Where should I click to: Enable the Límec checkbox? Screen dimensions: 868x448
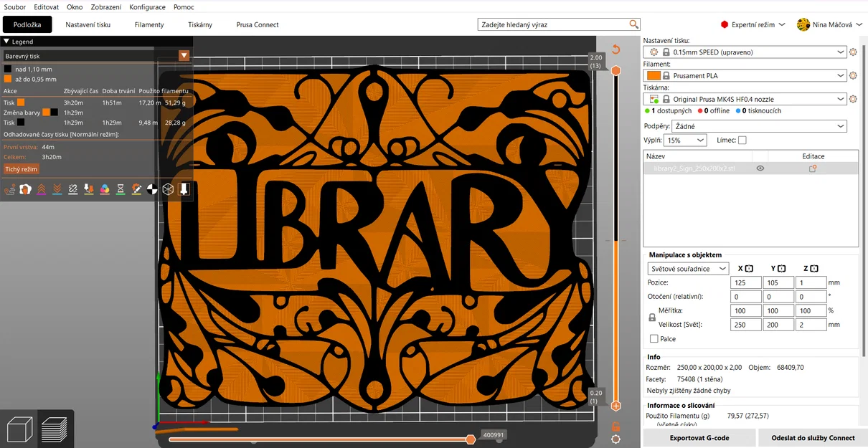(742, 140)
